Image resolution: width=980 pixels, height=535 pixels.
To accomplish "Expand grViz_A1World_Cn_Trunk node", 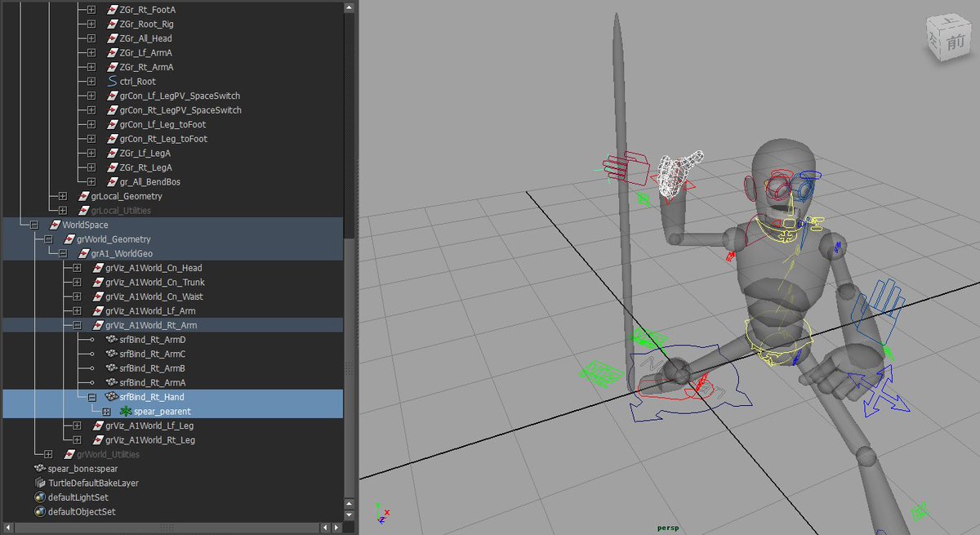I will [77, 283].
